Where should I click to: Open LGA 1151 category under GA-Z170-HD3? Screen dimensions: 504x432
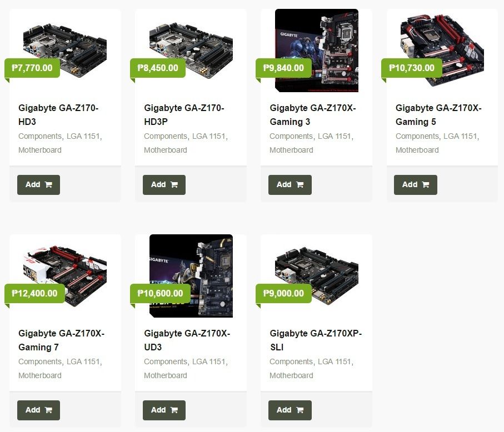coord(84,136)
